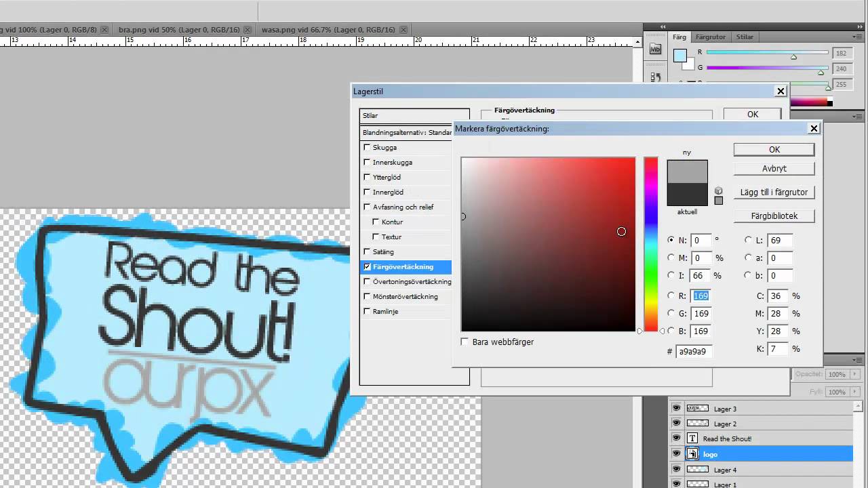Screen dimensions: 868x488
Task: Toggle visibility of Read the Shout! layer
Action: [676, 439]
